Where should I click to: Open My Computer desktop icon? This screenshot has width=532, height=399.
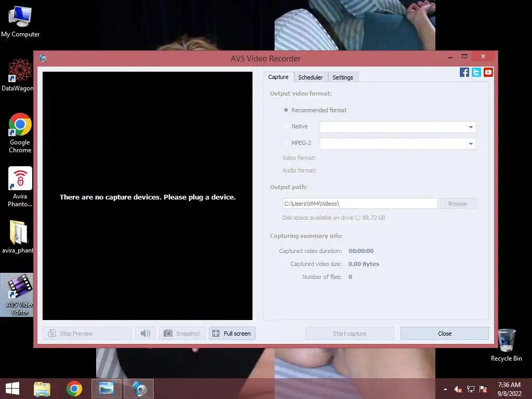pos(20,22)
